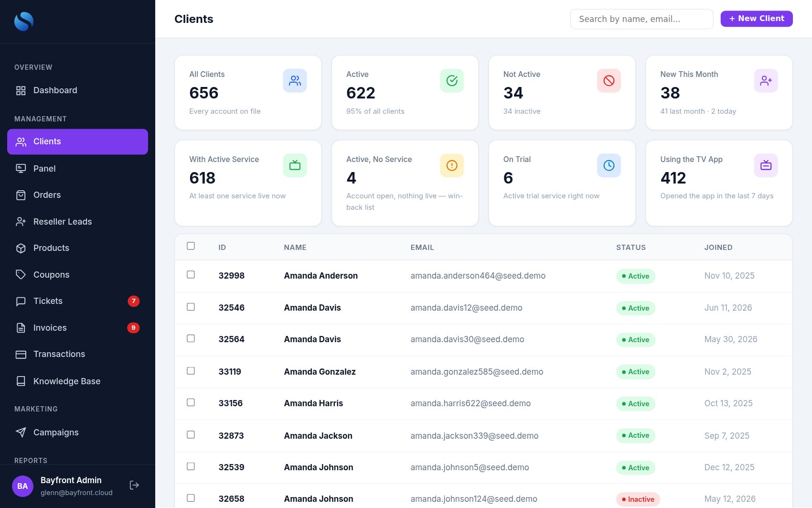Navigate to Orders in the sidebar
Image resolution: width=812 pixels, height=508 pixels.
pyautogui.click(x=77, y=195)
